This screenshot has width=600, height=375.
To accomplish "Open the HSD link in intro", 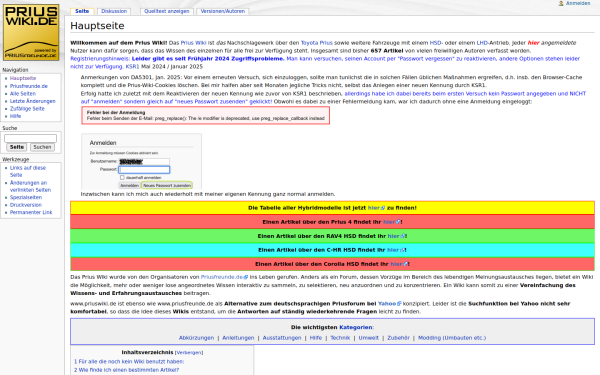I will [x=435, y=43].
